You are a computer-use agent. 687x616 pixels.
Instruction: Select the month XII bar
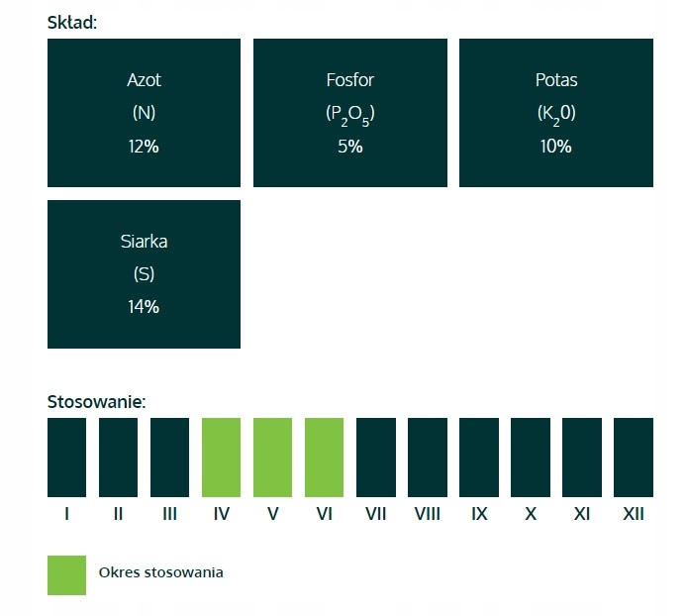pyautogui.click(x=633, y=458)
